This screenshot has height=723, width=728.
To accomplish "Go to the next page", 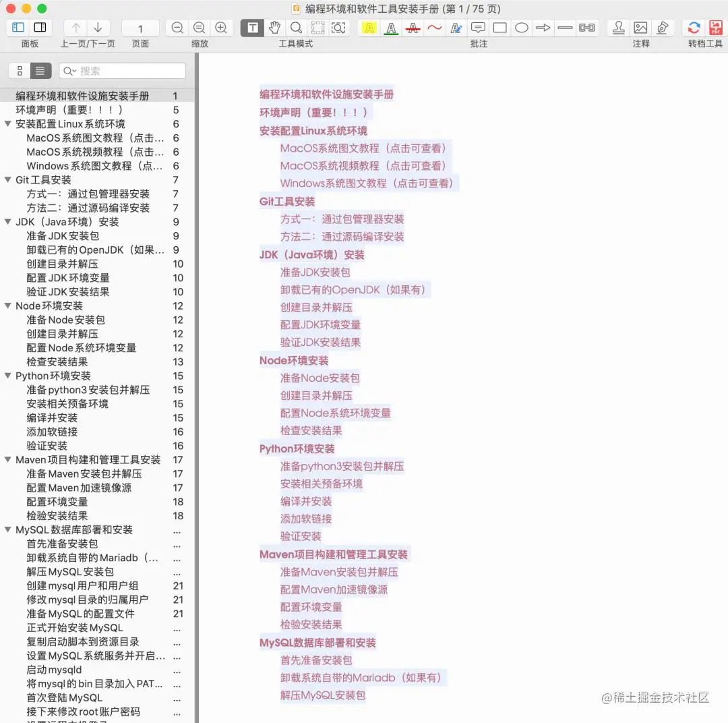I will (x=98, y=28).
